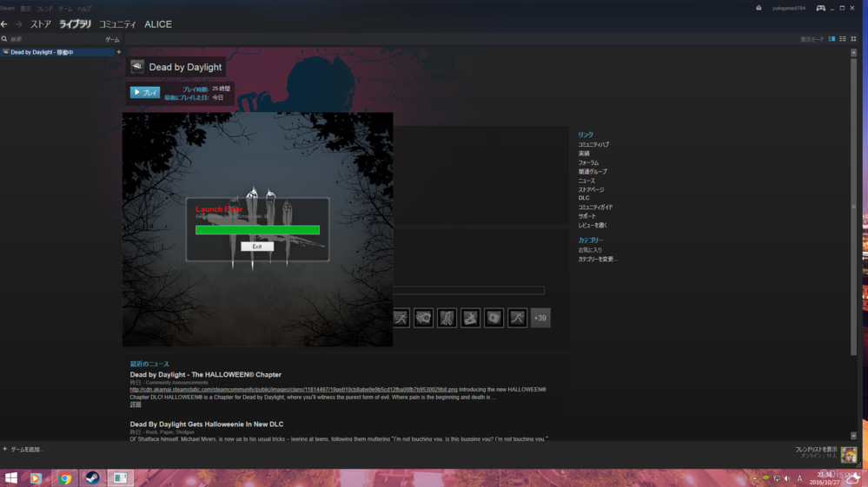Click the Dead by Daylight game logo icon
868x487 pixels.
(137, 67)
